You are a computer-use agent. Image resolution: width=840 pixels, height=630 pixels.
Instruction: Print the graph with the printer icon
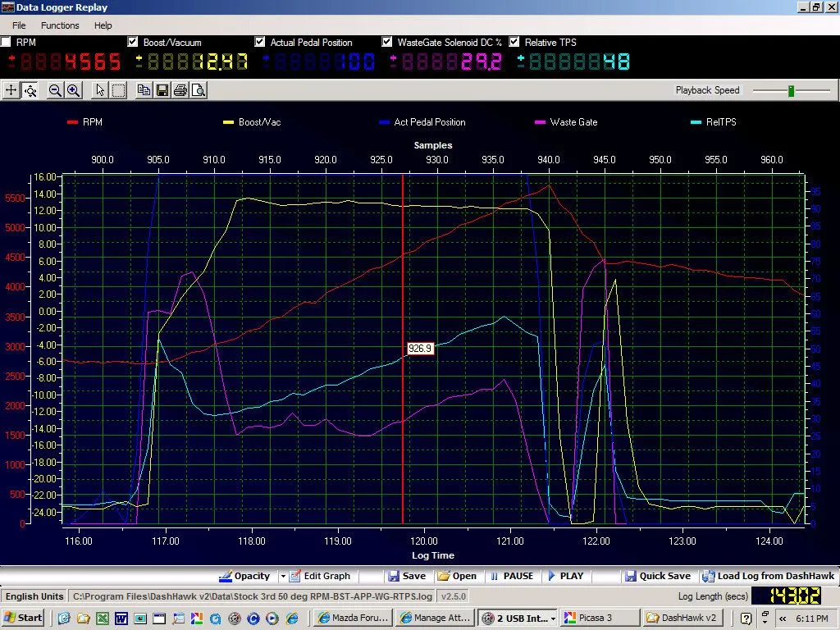180,90
